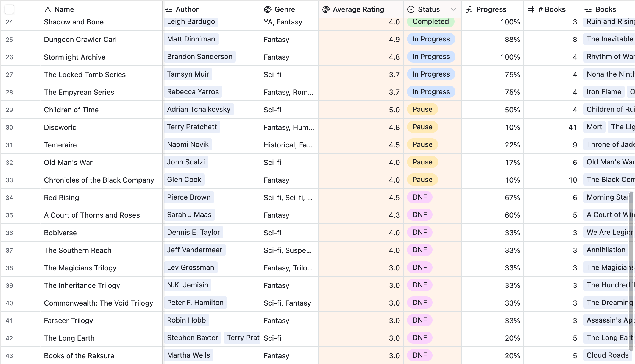Screen dimensions: 635x364
Task: Click the Genre column lookup icon
Action: pos(268,9)
